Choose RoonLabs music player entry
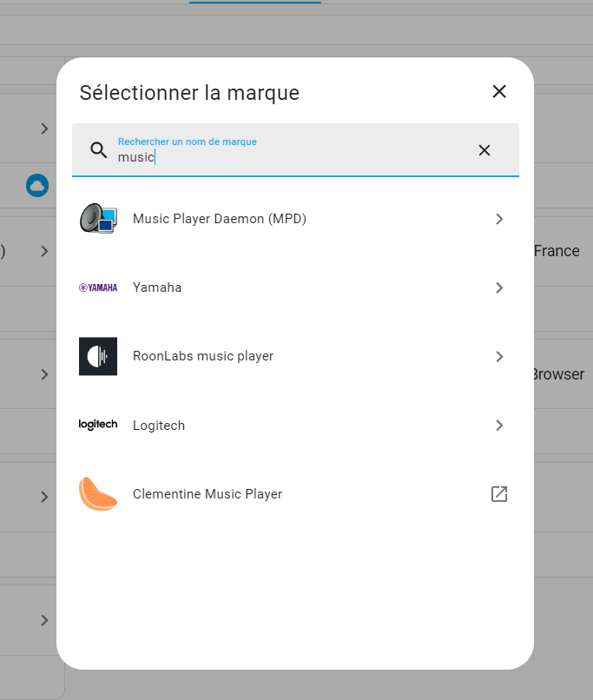 295,356
